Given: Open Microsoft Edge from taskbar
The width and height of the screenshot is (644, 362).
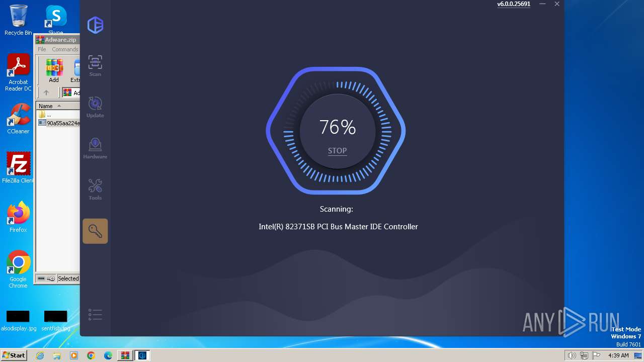Looking at the screenshot, I should coord(108,355).
